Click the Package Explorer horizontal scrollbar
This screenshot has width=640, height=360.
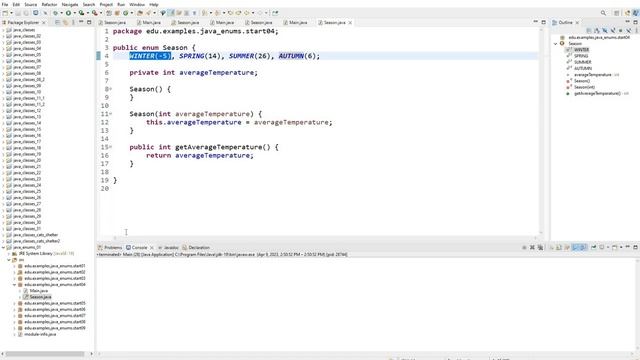[45, 353]
